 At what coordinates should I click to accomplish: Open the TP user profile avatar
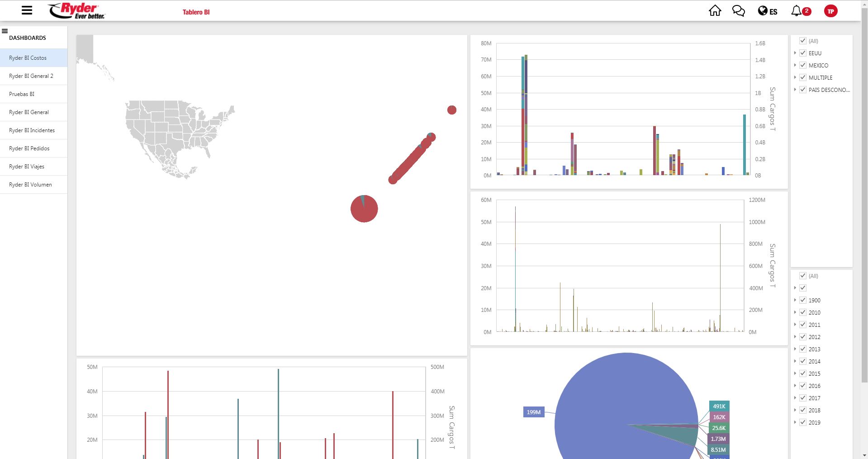click(x=830, y=11)
